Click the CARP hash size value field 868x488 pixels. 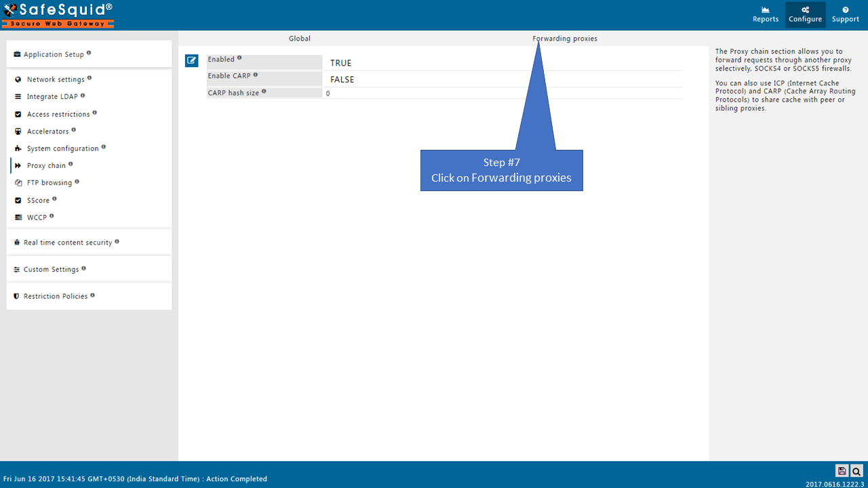click(x=502, y=94)
